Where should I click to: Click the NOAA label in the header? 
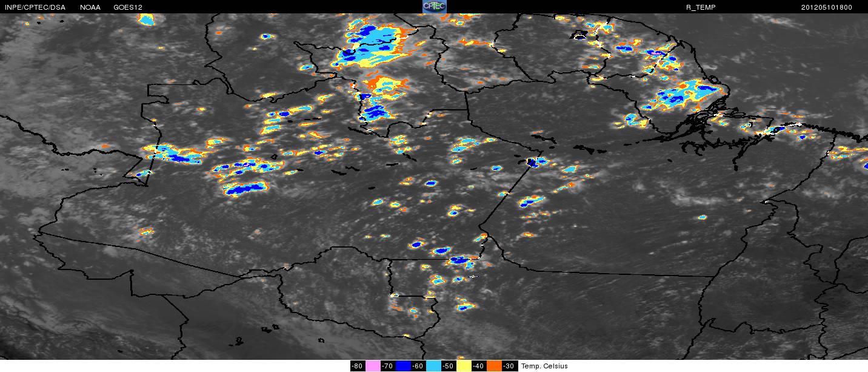(x=90, y=7)
